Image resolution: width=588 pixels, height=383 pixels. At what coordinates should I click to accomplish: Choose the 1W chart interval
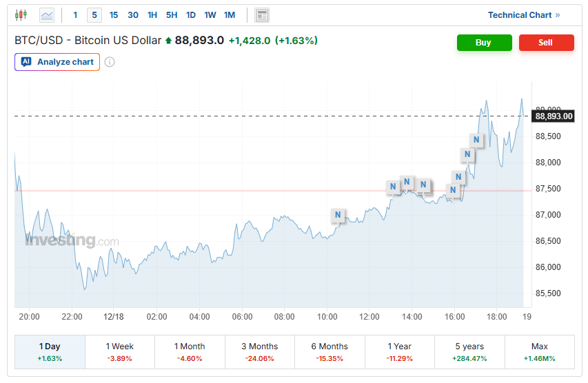[210, 14]
